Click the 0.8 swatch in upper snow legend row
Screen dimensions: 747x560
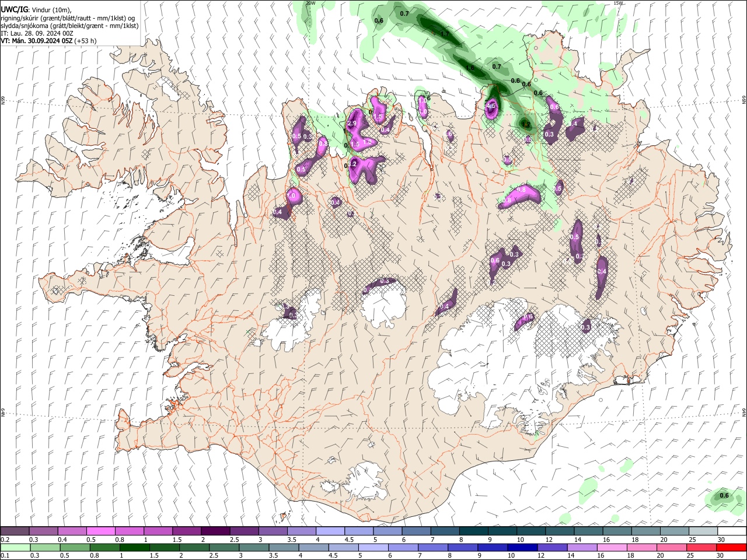click(x=129, y=531)
